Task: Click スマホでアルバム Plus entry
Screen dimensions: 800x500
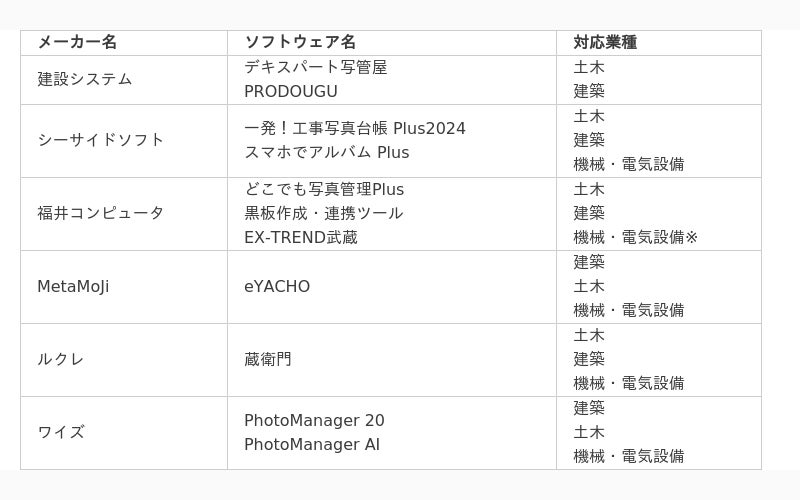Action: click(327, 152)
